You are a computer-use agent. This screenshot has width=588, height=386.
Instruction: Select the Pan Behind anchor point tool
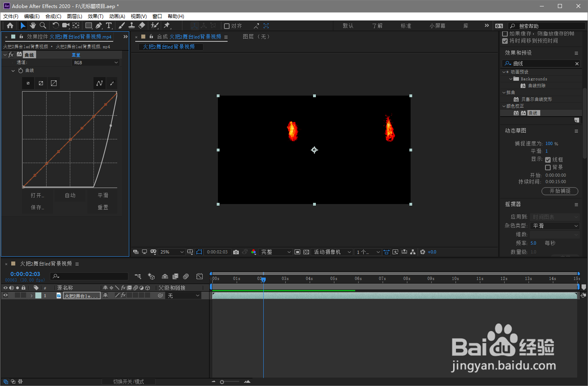(76, 26)
